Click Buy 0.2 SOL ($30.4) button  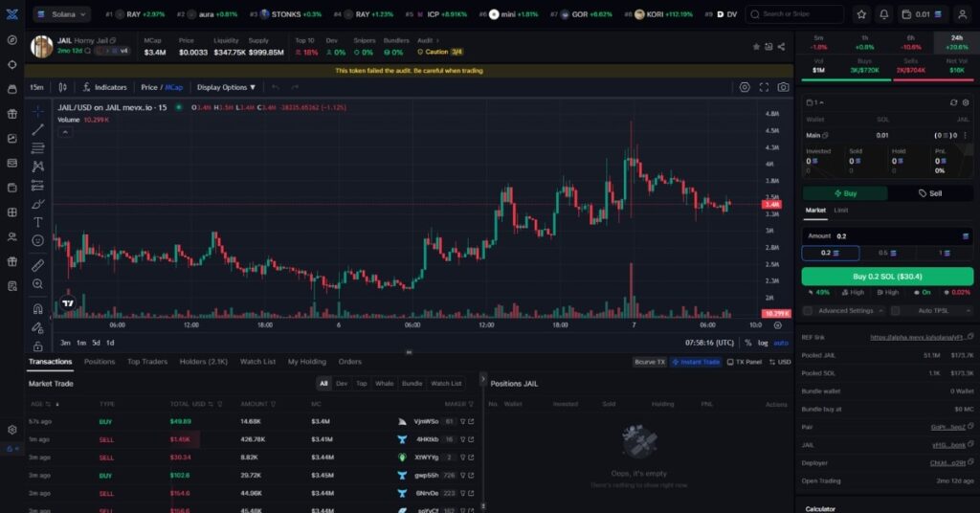(887, 277)
